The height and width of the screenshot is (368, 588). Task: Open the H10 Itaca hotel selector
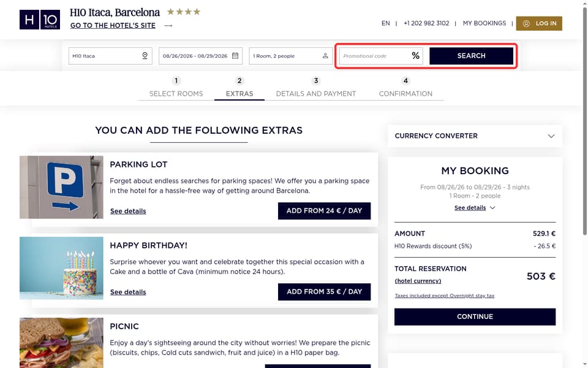coord(110,56)
